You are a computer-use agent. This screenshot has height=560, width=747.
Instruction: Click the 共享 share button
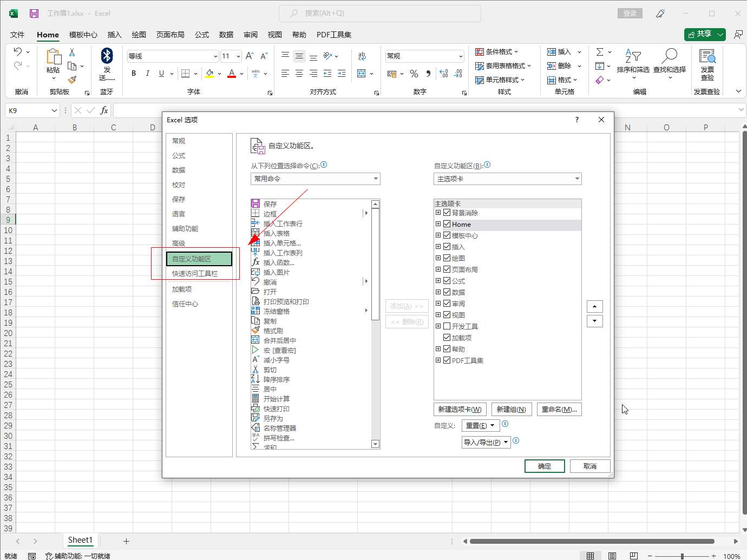pos(705,34)
